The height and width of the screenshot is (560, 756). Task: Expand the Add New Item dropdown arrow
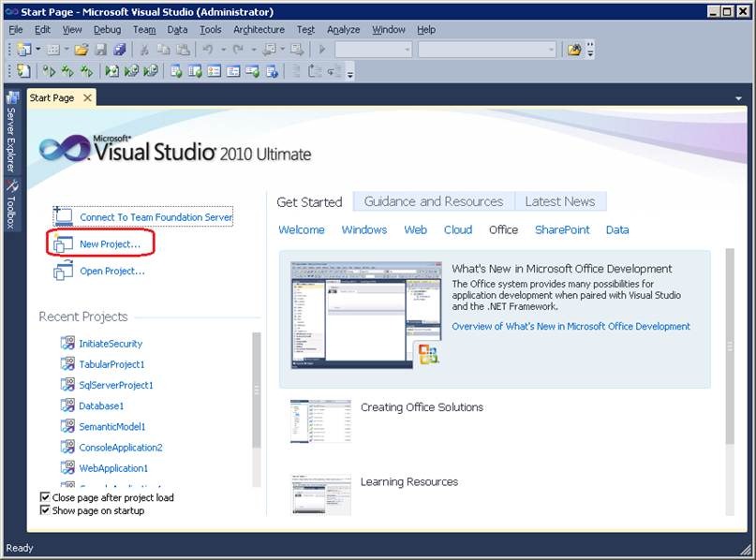(67, 49)
